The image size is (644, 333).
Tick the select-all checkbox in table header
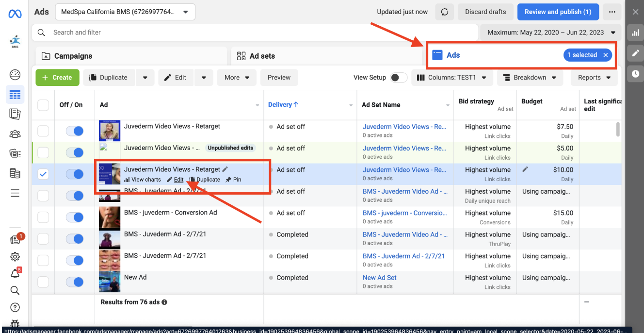[x=43, y=105]
